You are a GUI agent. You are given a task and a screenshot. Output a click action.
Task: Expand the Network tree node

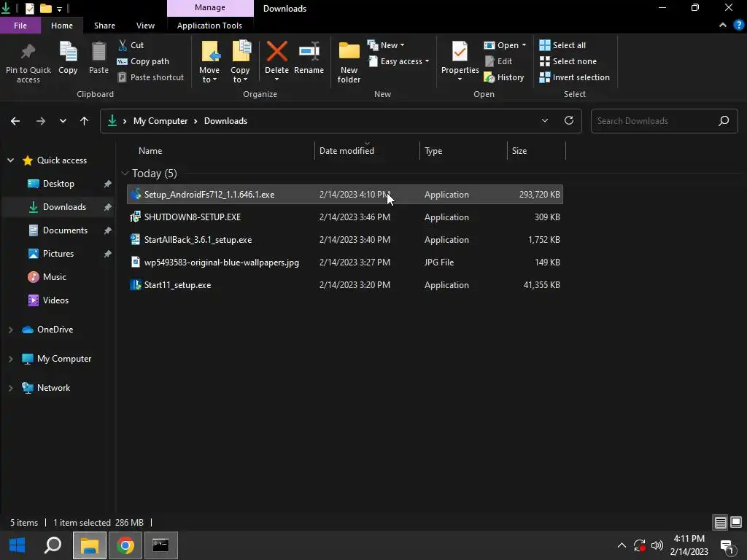10,388
